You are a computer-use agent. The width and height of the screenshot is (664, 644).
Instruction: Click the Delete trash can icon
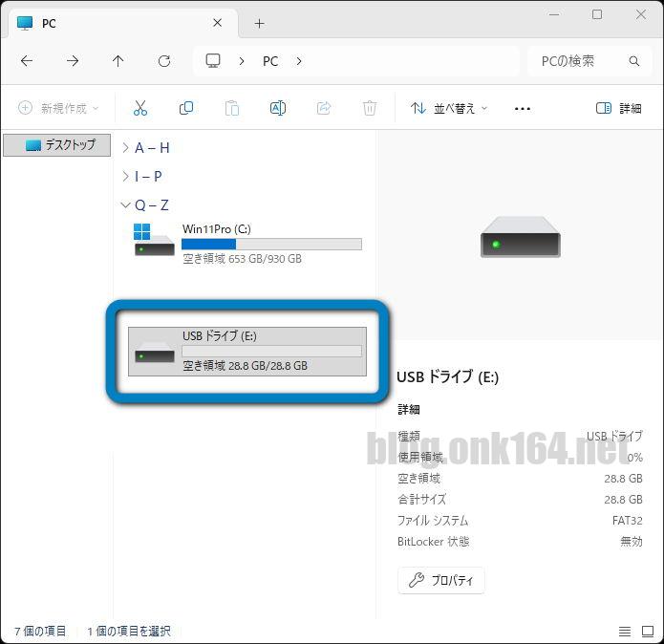(370, 108)
